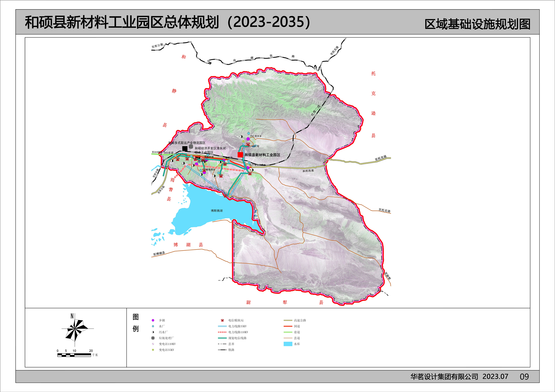Click the red telephone 电信模块局 legend icon
Viewport: 555px width, 392px height.
(222, 320)
